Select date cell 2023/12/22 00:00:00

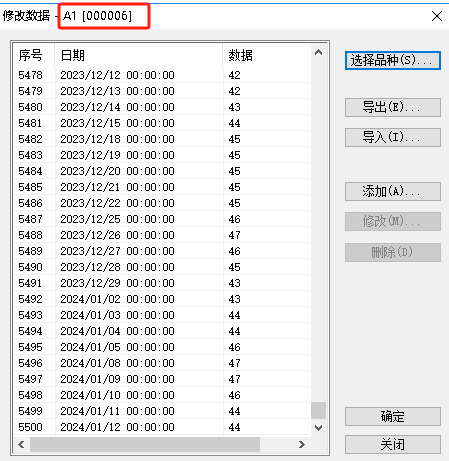tap(117, 203)
